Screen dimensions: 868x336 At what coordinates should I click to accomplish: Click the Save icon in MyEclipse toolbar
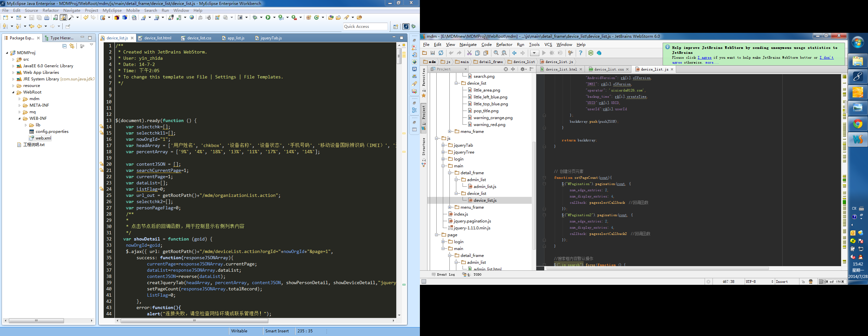tap(31, 17)
